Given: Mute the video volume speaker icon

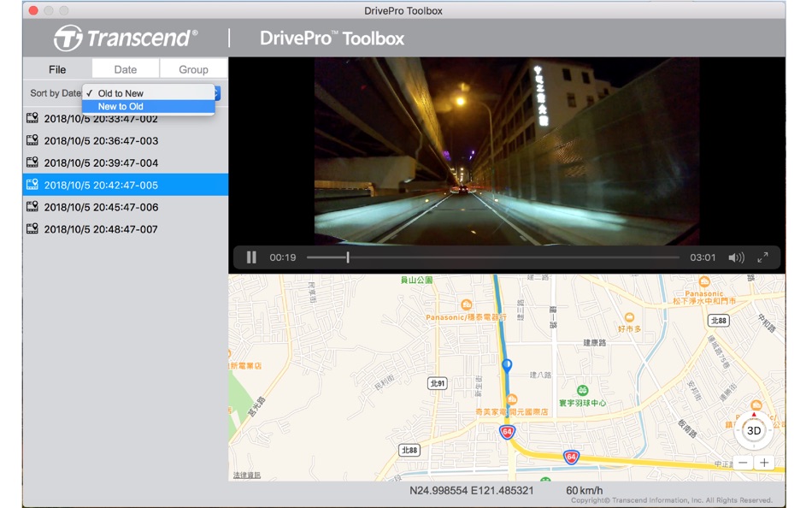Looking at the screenshot, I should coord(736,257).
